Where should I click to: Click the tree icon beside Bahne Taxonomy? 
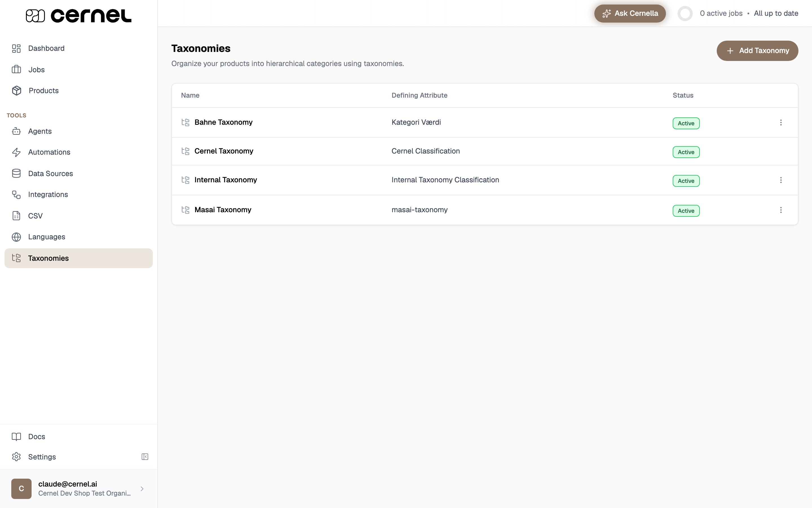186,122
